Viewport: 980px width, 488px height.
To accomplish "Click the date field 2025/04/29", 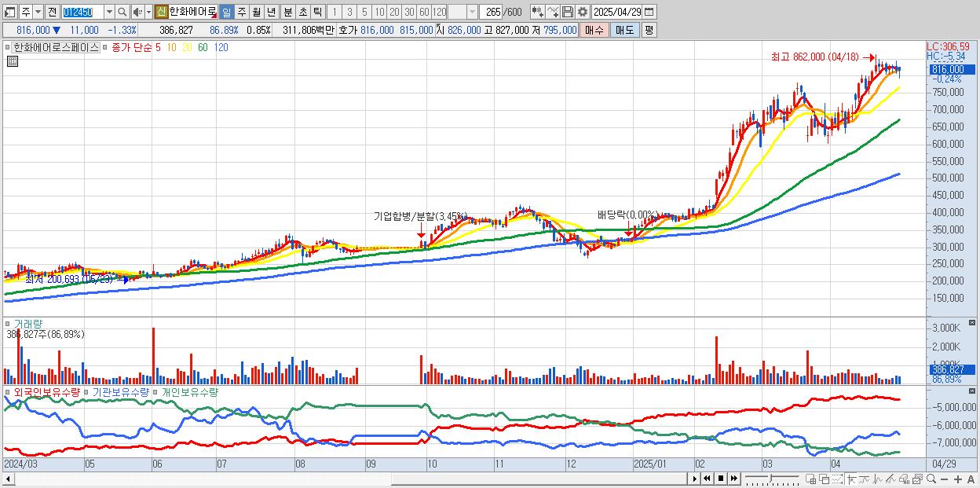I will click(x=617, y=12).
